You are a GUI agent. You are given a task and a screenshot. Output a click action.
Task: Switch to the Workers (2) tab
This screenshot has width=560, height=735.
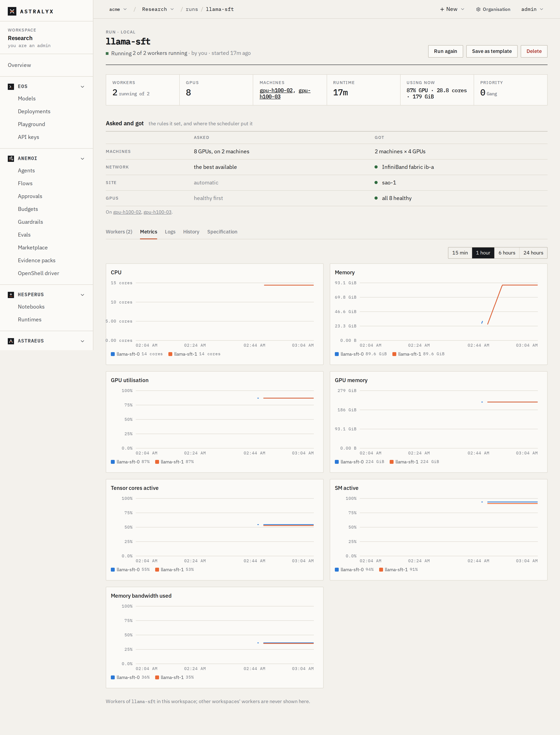coord(119,232)
